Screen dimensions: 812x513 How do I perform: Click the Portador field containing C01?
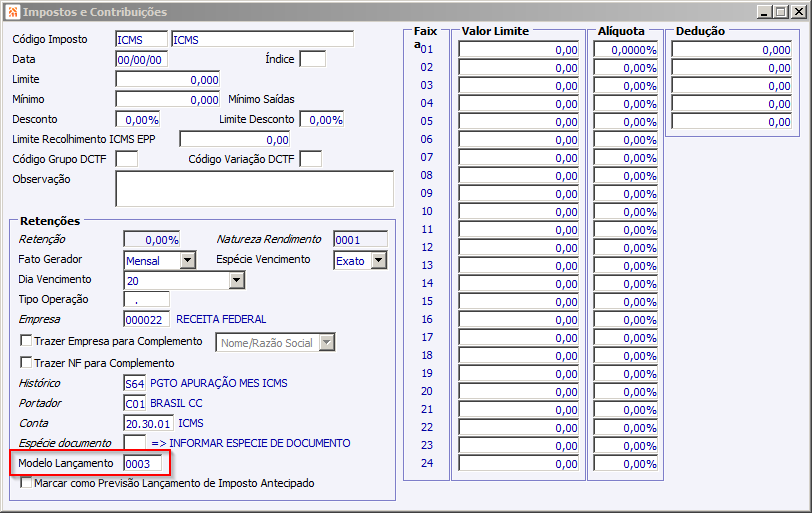(135, 403)
